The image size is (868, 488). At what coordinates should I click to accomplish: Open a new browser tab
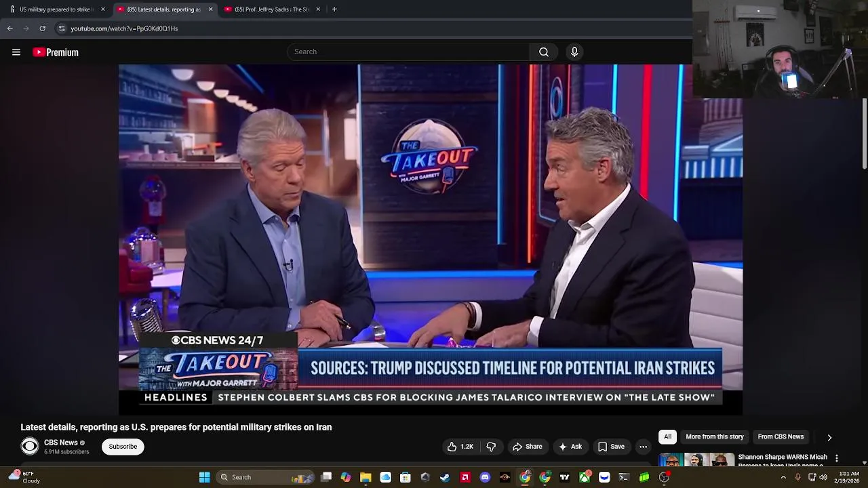pos(334,9)
